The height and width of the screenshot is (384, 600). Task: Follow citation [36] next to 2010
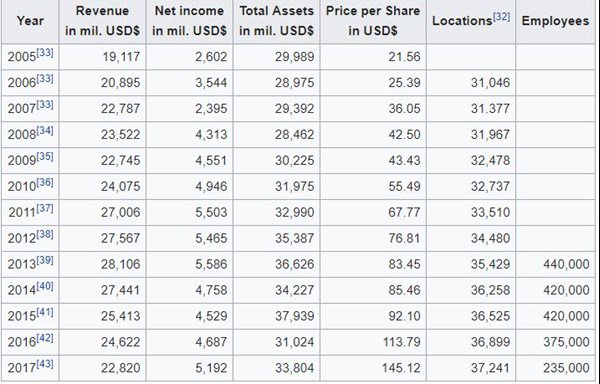[45, 182]
